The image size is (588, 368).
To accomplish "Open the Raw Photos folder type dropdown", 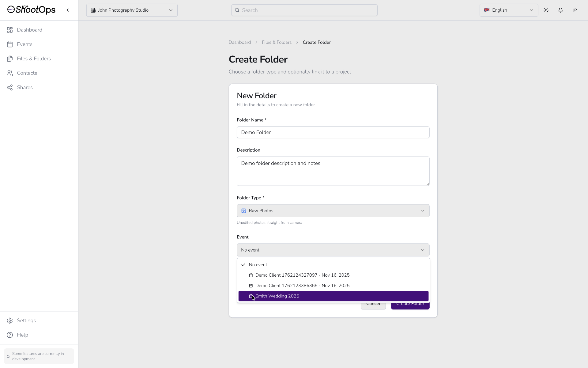I will pyautogui.click(x=333, y=211).
